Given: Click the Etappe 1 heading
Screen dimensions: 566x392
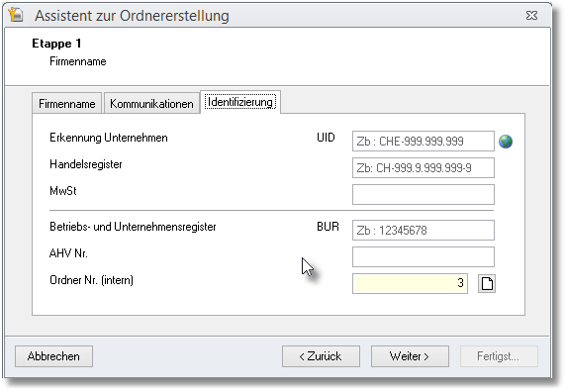Looking at the screenshot, I should point(56,44).
